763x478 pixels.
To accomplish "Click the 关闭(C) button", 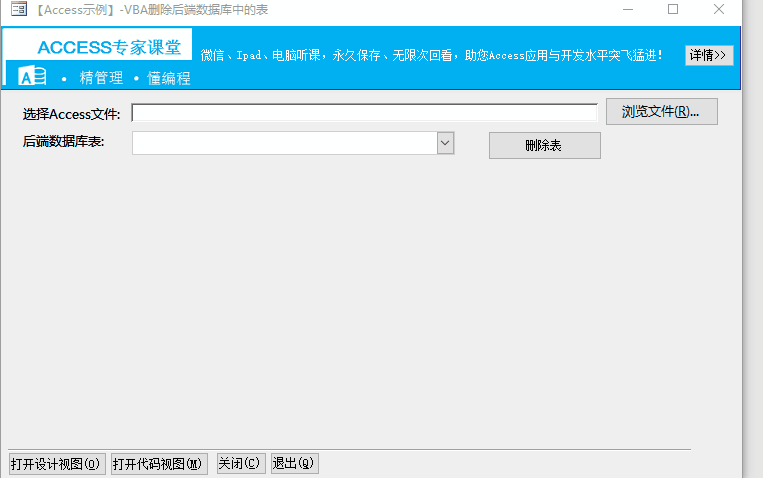I will (241, 463).
